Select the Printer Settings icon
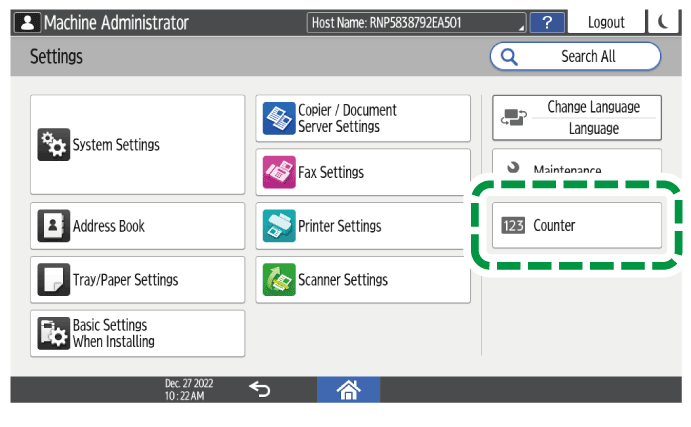The height and width of the screenshot is (427, 691). click(x=277, y=226)
